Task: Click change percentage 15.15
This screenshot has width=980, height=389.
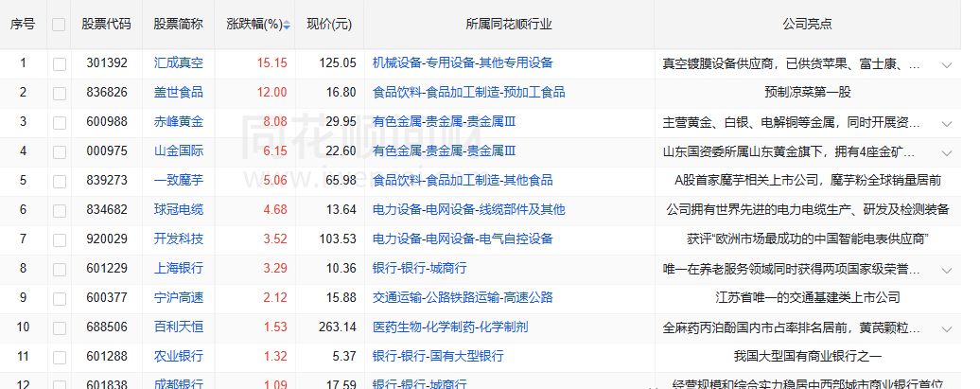Action: (271, 63)
